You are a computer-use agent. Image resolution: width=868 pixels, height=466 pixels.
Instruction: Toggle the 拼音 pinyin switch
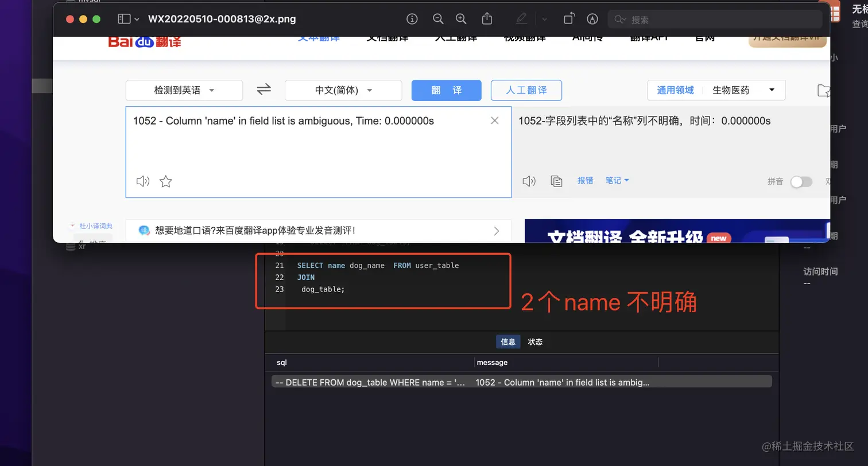coord(801,181)
